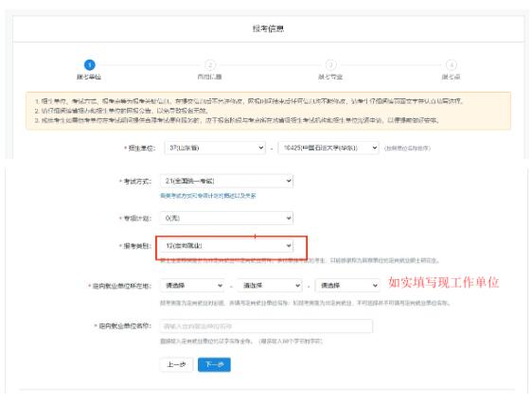
Task: Select the second step label in progress bar
Action: coord(210,77)
